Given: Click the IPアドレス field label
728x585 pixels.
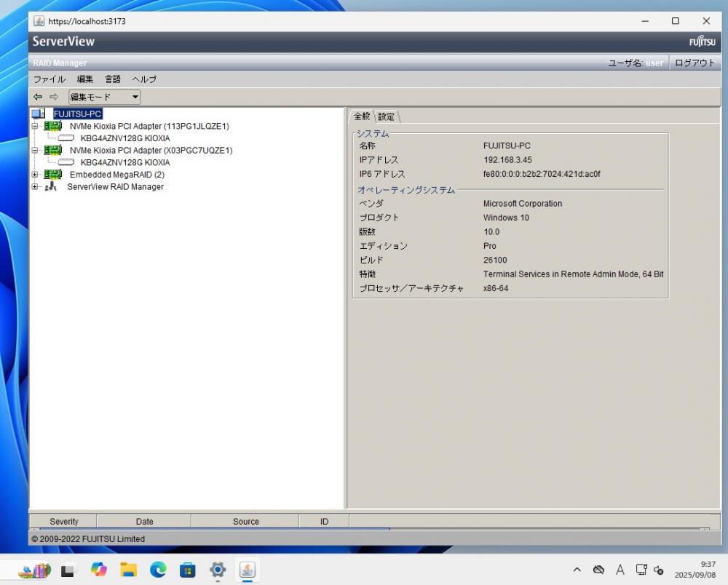Looking at the screenshot, I should (x=379, y=159).
